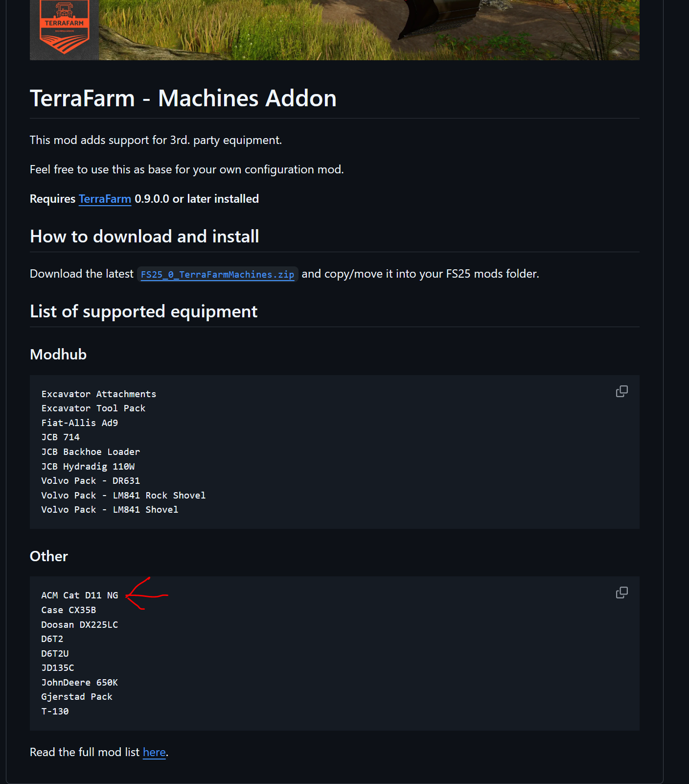Click the 'How to download and install' heading
The width and height of the screenshot is (689, 784).
[144, 237]
